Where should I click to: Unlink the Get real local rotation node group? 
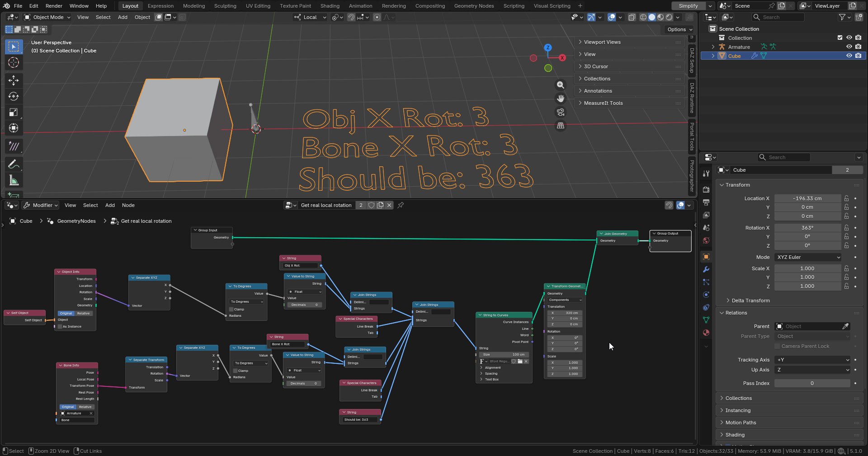(x=389, y=205)
